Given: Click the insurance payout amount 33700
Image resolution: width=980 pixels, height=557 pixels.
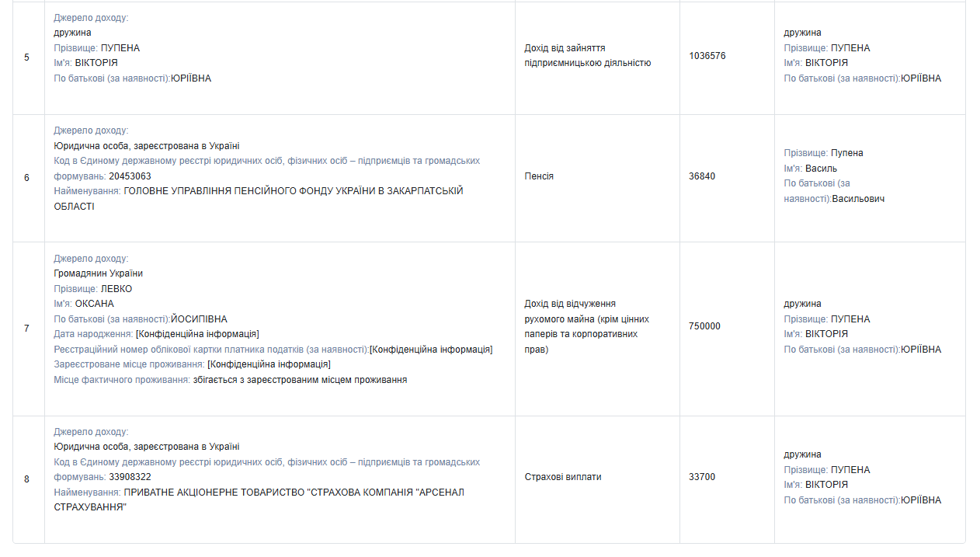Looking at the screenshot, I should pyautogui.click(x=702, y=477).
